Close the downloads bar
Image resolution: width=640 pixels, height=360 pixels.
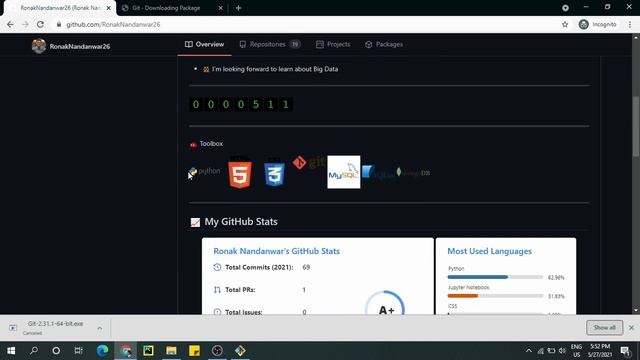pyautogui.click(x=631, y=327)
